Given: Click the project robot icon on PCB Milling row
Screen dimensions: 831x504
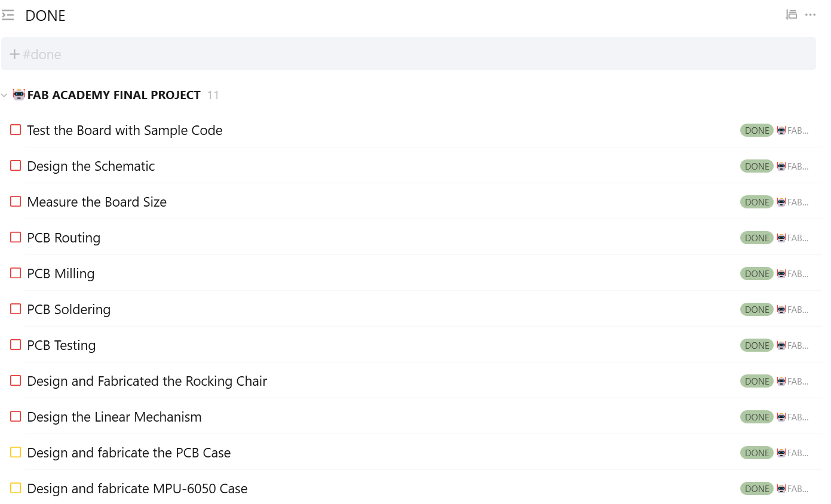Looking at the screenshot, I should point(781,274).
